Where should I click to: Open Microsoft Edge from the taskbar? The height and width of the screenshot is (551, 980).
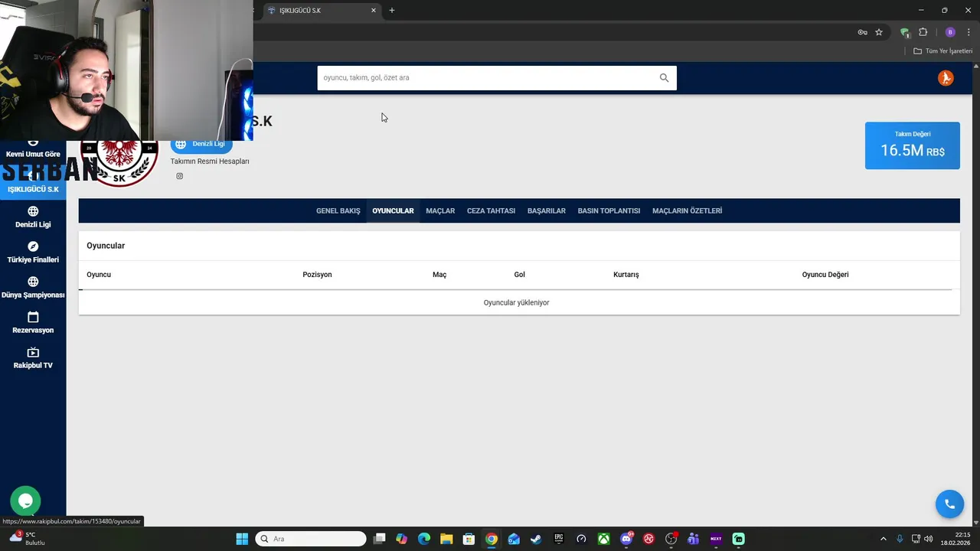(x=424, y=539)
